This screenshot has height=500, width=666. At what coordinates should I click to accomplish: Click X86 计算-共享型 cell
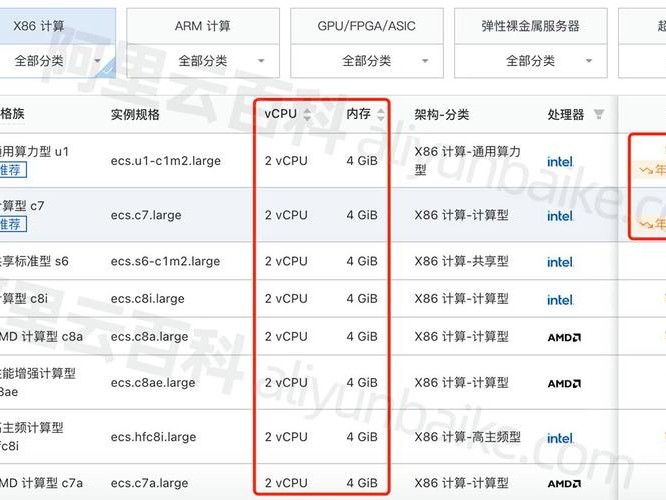click(x=461, y=261)
